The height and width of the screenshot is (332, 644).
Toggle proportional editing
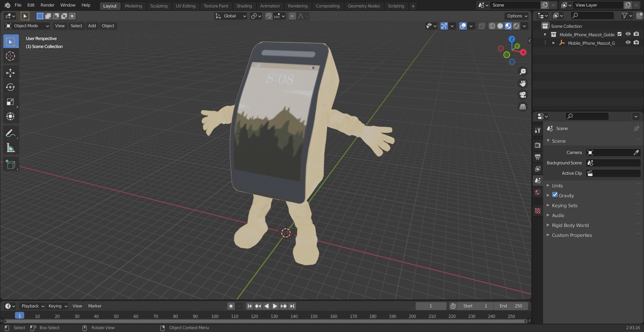click(x=292, y=16)
